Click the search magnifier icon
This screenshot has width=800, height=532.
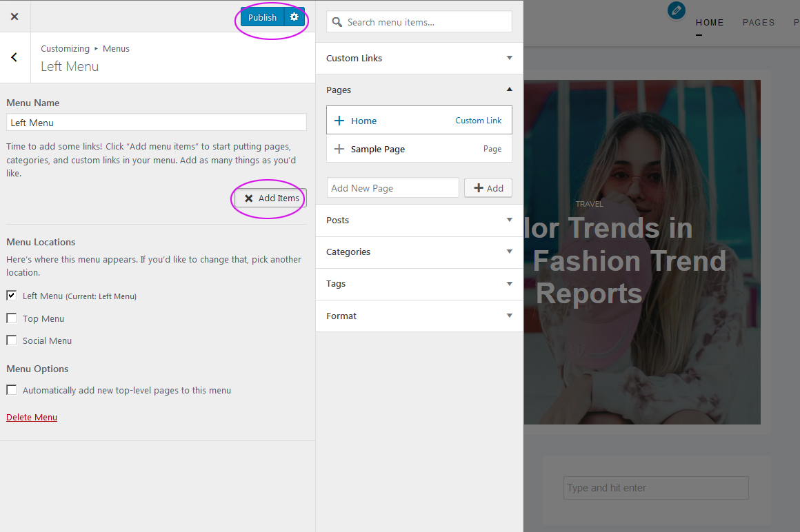click(337, 22)
